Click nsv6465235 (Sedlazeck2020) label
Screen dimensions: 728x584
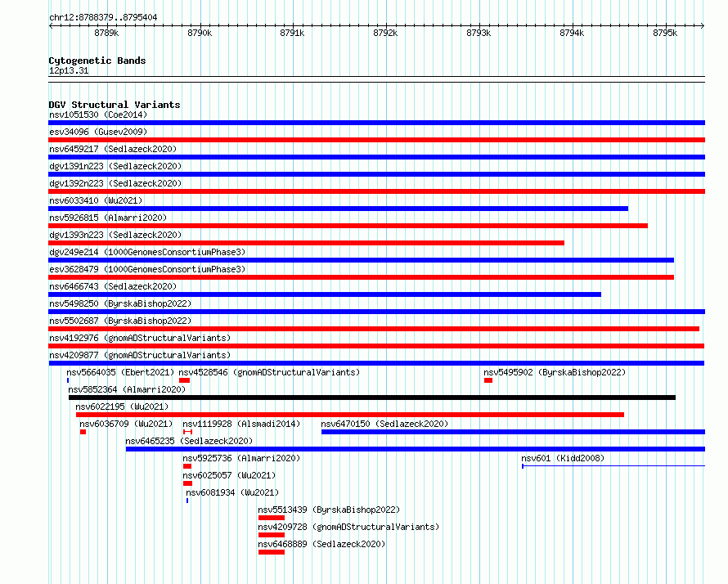click(x=189, y=441)
